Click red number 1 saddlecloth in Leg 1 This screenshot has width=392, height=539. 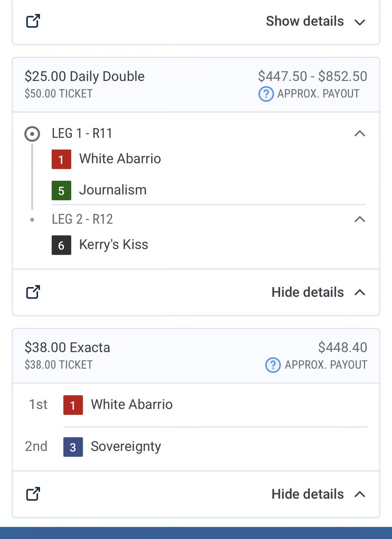(x=62, y=159)
